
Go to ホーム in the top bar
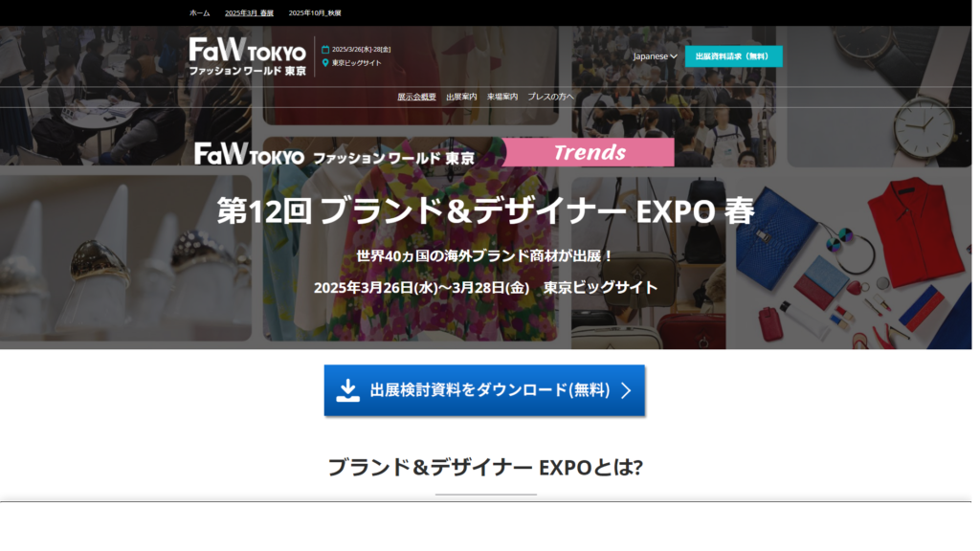(x=200, y=13)
